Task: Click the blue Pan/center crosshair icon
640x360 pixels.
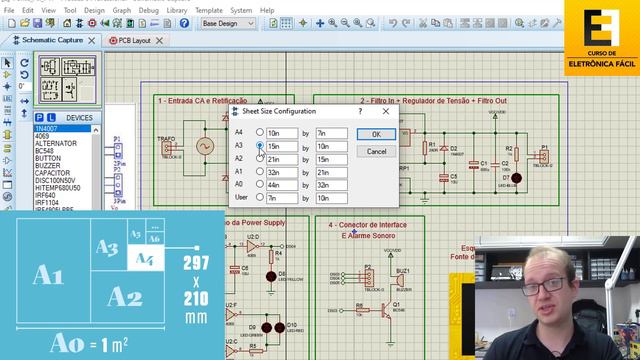Action: tap(320, 23)
